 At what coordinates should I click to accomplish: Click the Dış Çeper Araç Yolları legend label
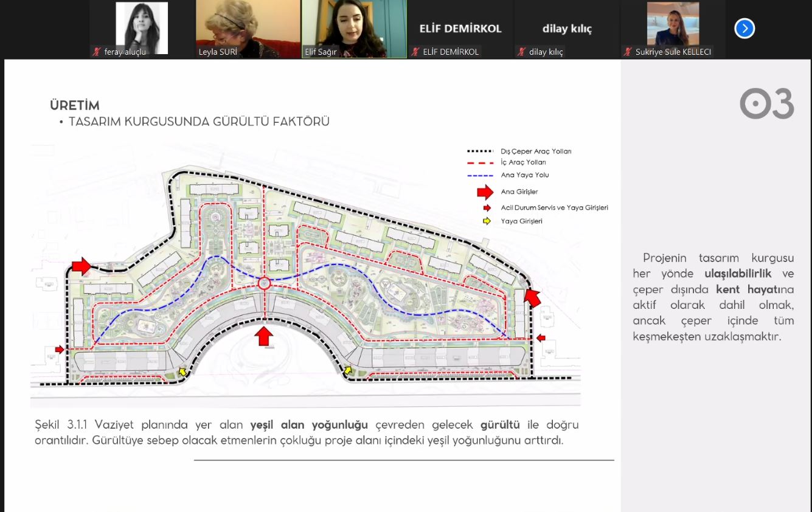coord(536,151)
